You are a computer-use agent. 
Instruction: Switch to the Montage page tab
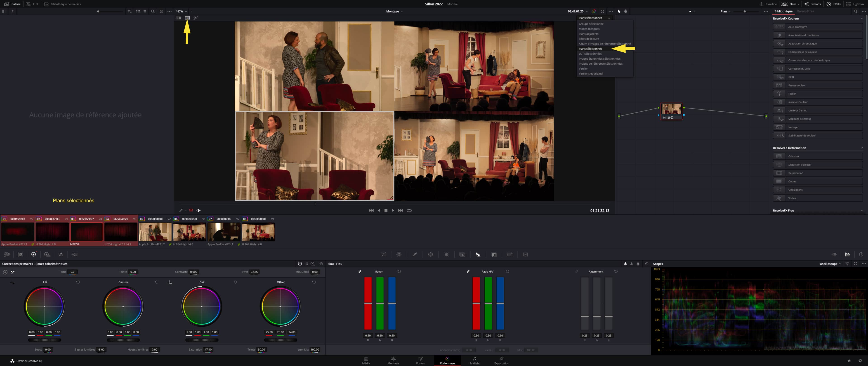pos(393,360)
